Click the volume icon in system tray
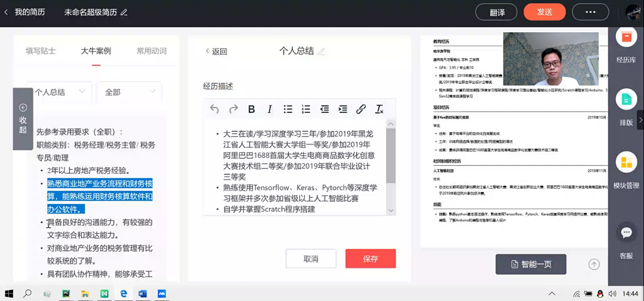644x301 pixels. coord(612,293)
